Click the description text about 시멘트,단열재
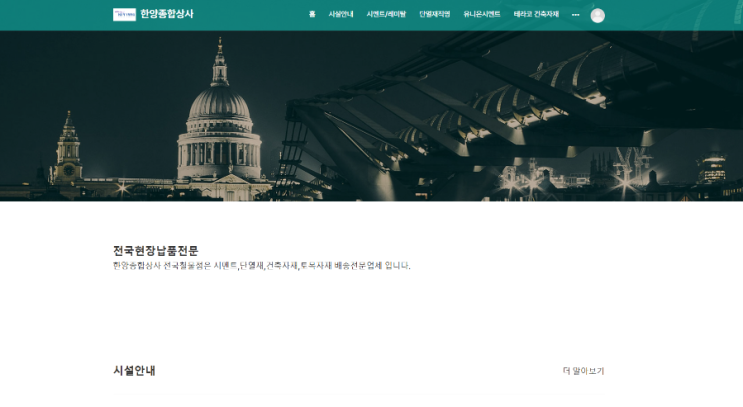Viewport: 743px width, 407px height. pyautogui.click(x=262, y=266)
